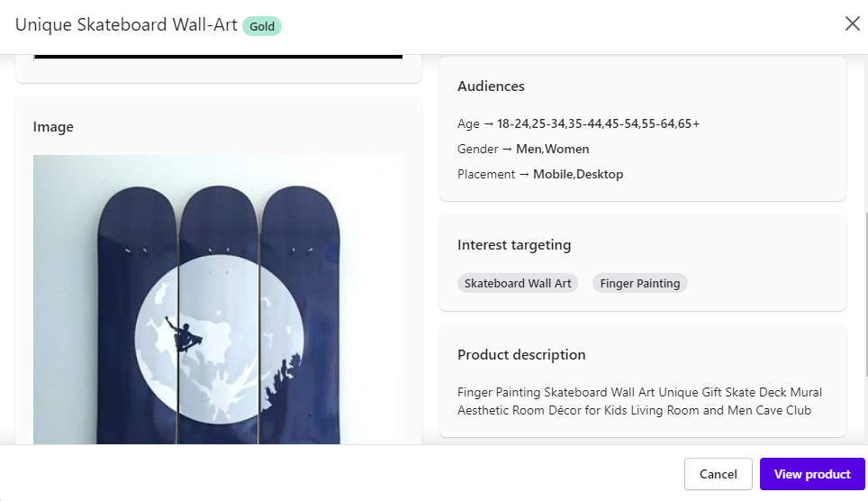Select the Skateboard Wall Art interest tag

[x=518, y=283]
